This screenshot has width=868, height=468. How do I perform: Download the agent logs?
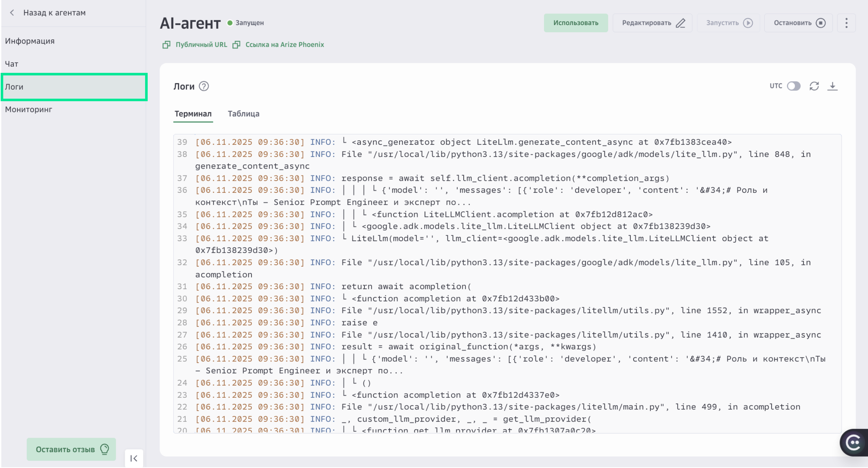tap(833, 86)
